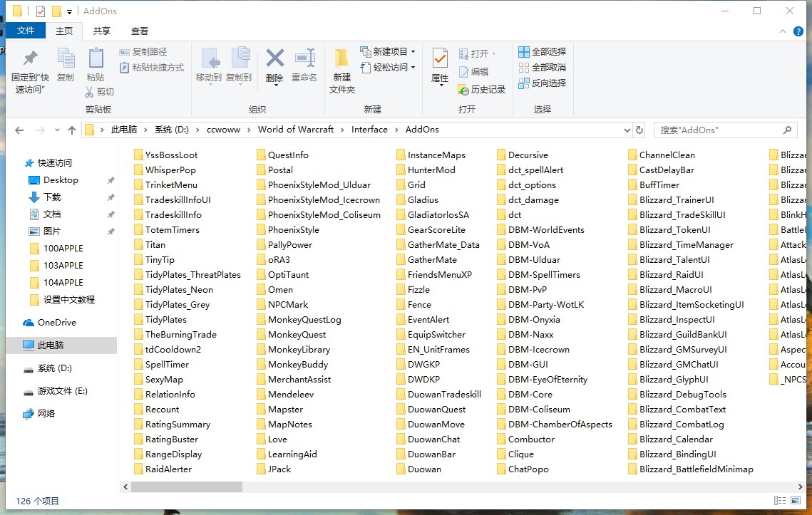The height and width of the screenshot is (515, 812).
Task: Open 属性 properties icon in ribbon
Action: click(440, 59)
